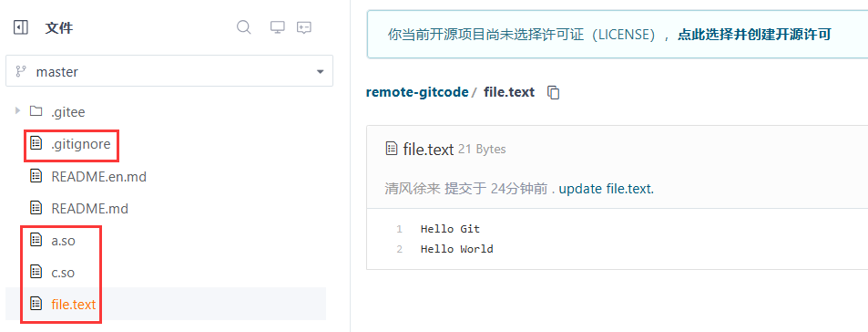Click line number 2 in code view

pyautogui.click(x=399, y=249)
